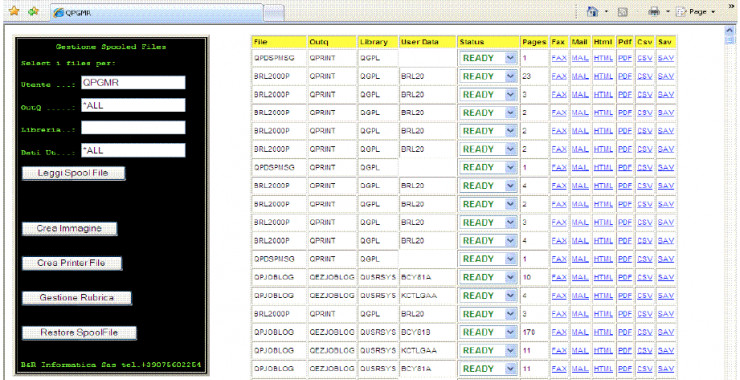The image size is (740, 380).
Task: Click B&R Informatica Sas footer text
Action: coord(111,365)
